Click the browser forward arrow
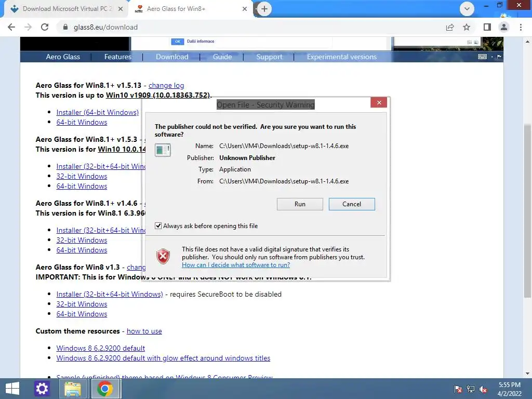This screenshot has height=399, width=532. [x=28, y=27]
